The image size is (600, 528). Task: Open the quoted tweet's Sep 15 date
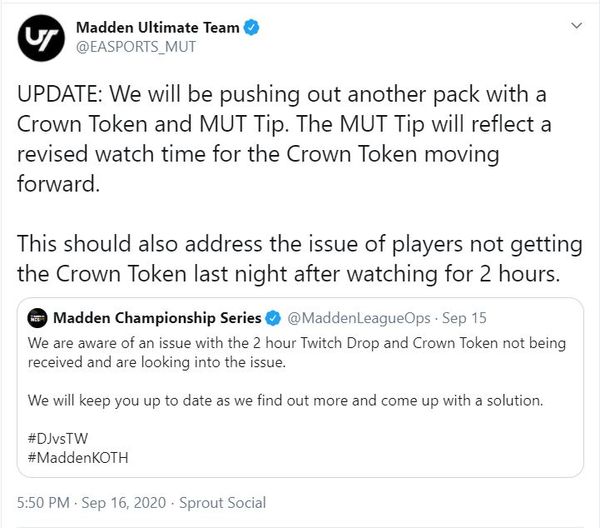point(464,318)
